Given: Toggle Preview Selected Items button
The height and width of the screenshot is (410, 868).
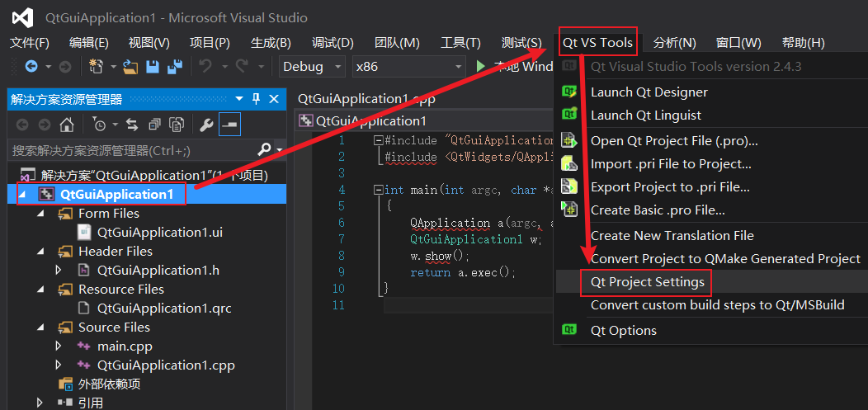Looking at the screenshot, I should coord(229,125).
